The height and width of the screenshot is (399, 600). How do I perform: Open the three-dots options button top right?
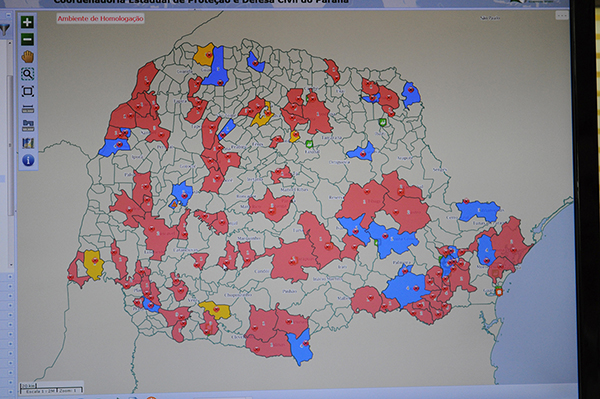tap(561, 16)
